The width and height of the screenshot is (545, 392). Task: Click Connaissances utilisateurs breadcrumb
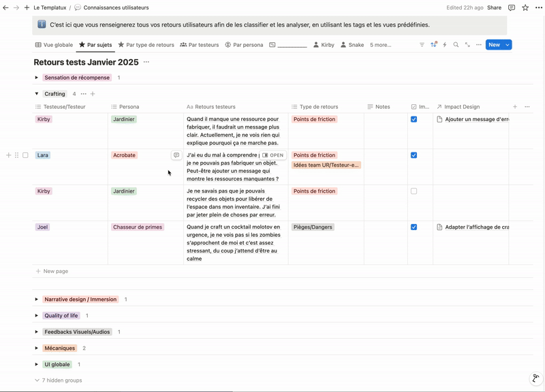coord(112,7)
